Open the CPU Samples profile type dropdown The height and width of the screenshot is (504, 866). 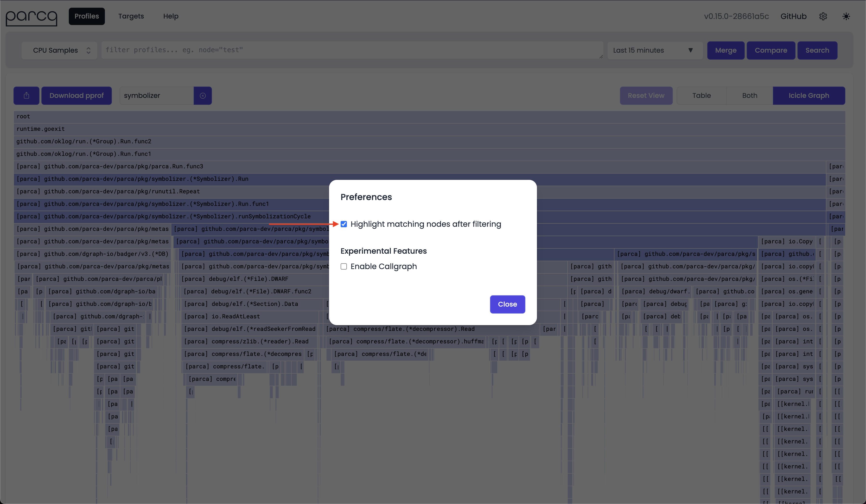point(59,50)
